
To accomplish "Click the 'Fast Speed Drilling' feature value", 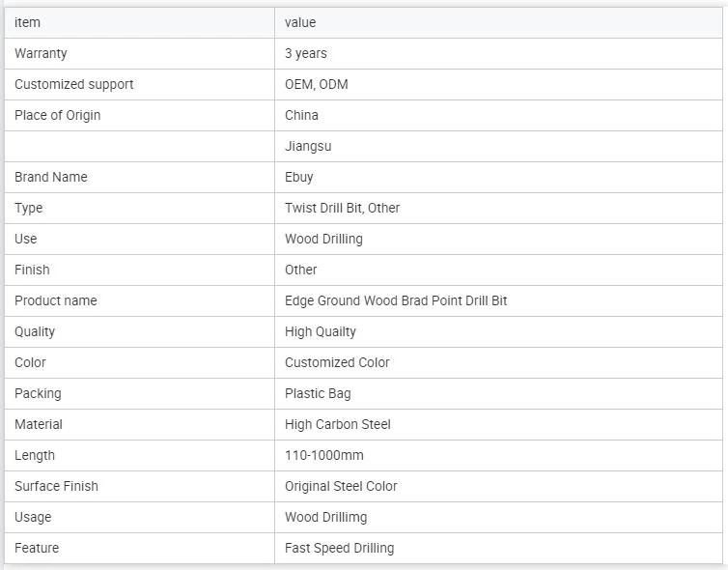I will tap(340, 548).
